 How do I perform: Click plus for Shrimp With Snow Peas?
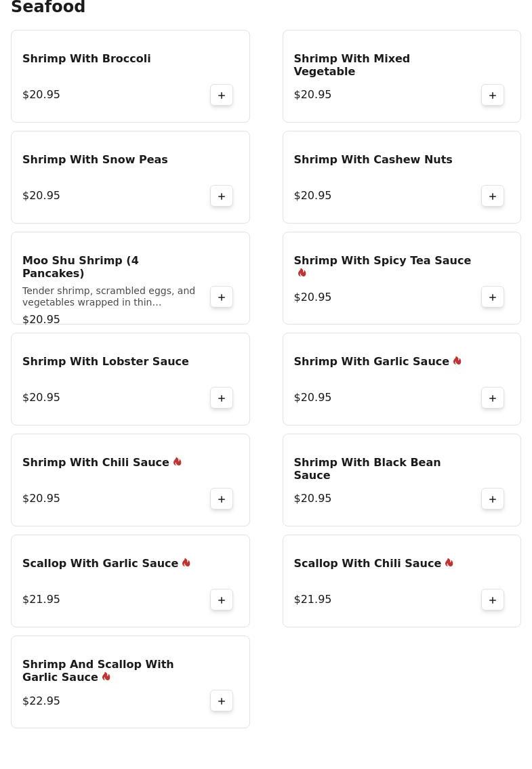coord(222,196)
